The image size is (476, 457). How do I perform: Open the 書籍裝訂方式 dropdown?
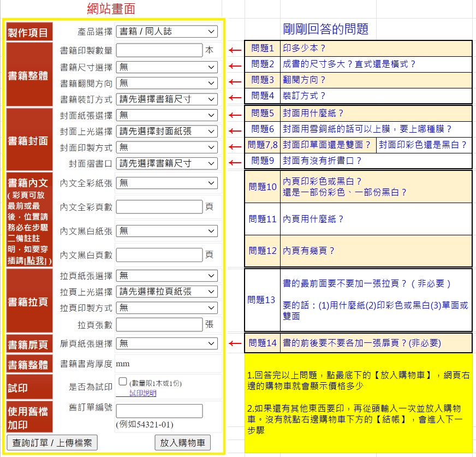pyautogui.click(x=166, y=99)
